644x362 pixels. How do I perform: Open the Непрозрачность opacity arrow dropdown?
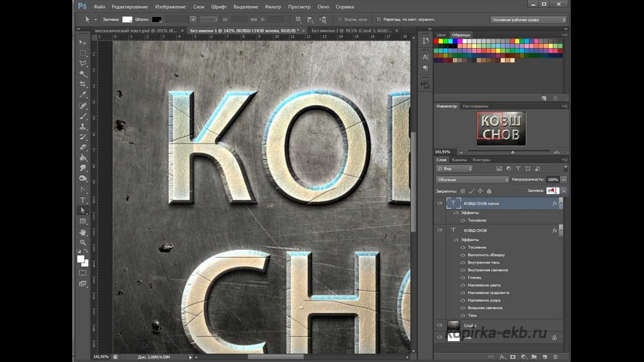(x=564, y=179)
